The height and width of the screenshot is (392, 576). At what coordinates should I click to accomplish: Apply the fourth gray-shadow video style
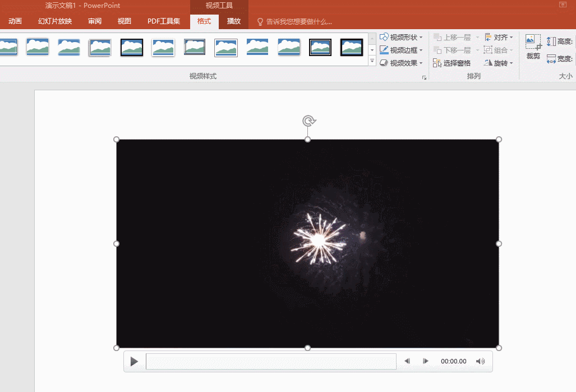[100, 47]
